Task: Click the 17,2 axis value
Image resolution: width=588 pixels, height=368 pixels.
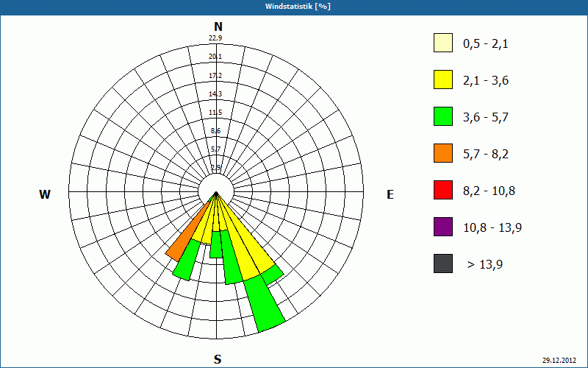Action: point(215,76)
